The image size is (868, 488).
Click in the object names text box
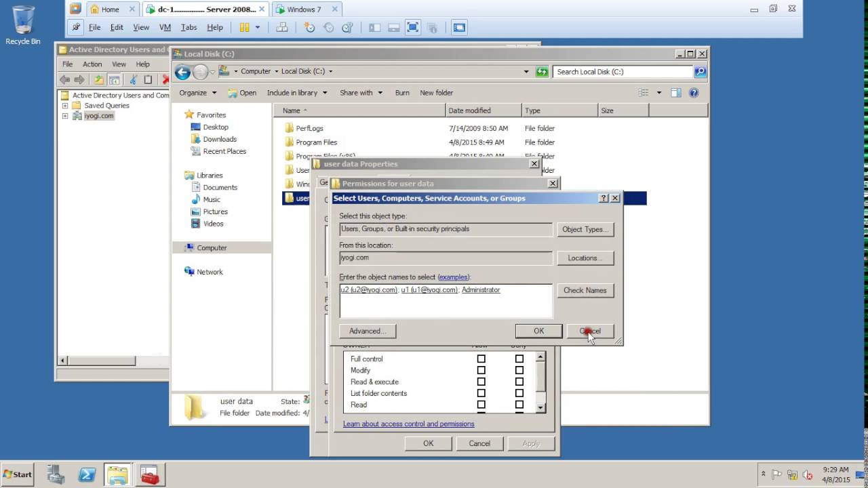click(446, 301)
